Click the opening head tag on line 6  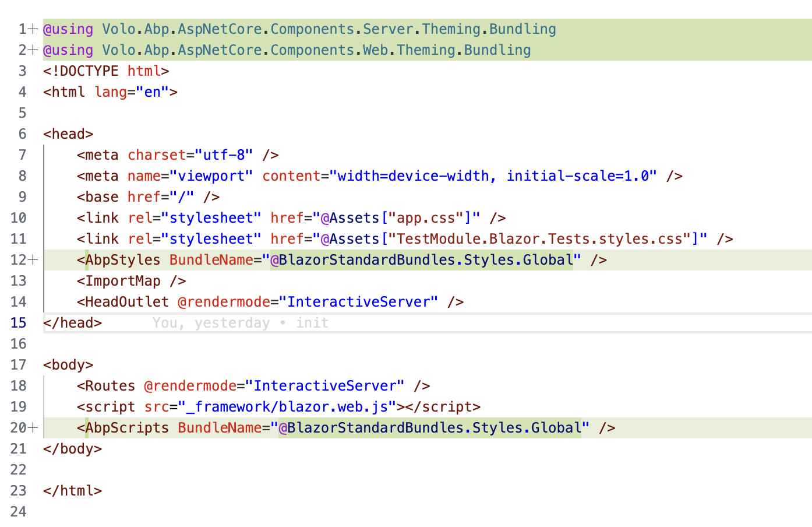[x=68, y=134]
